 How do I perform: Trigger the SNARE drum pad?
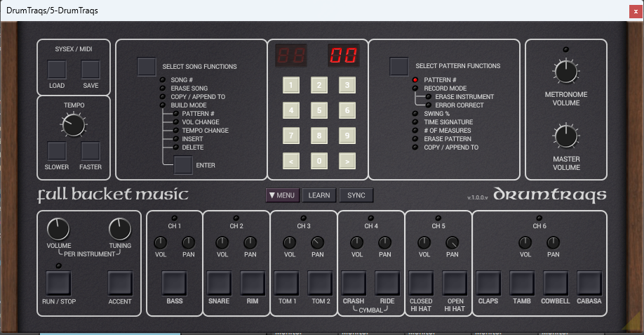click(219, 283)
